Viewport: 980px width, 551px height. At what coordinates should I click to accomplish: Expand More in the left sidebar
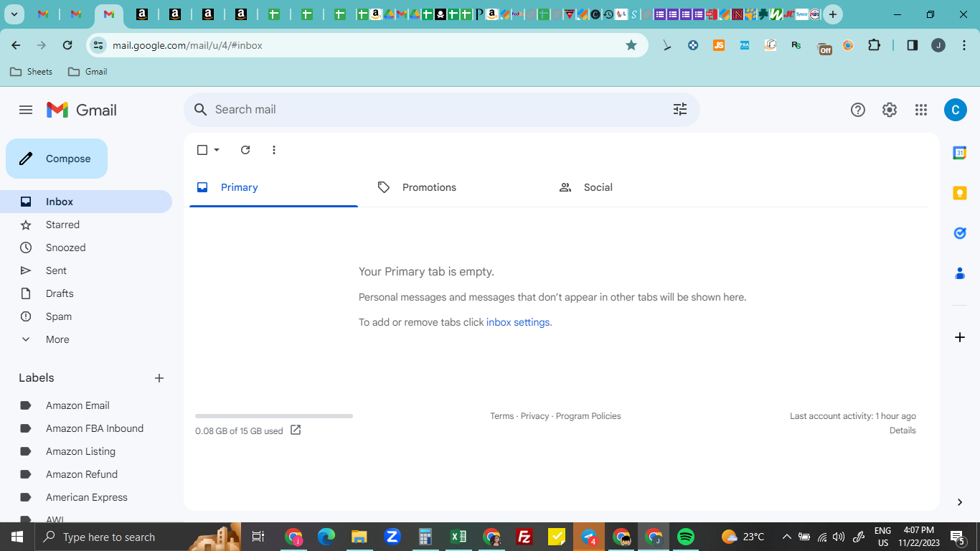(x=57, y=339)
